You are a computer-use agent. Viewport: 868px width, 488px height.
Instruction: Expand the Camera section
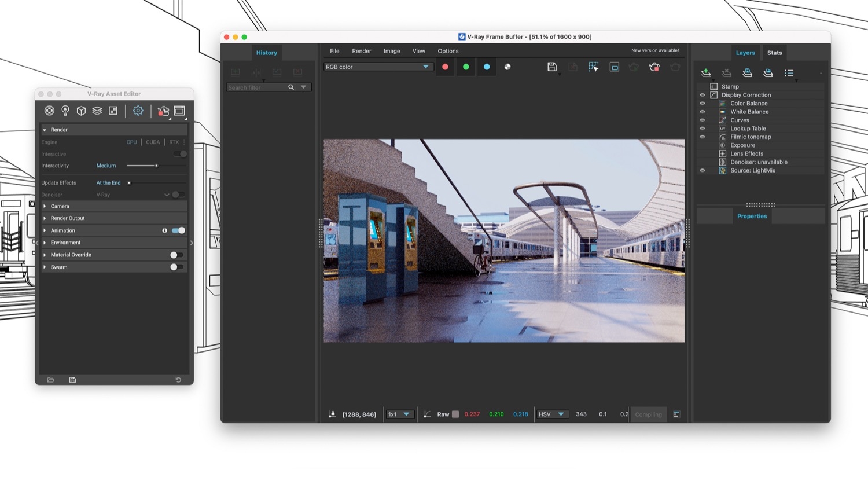(x=45, y=206)
